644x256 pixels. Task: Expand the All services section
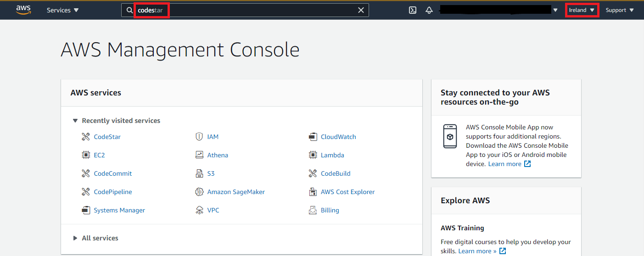click(x=75, y=238)
